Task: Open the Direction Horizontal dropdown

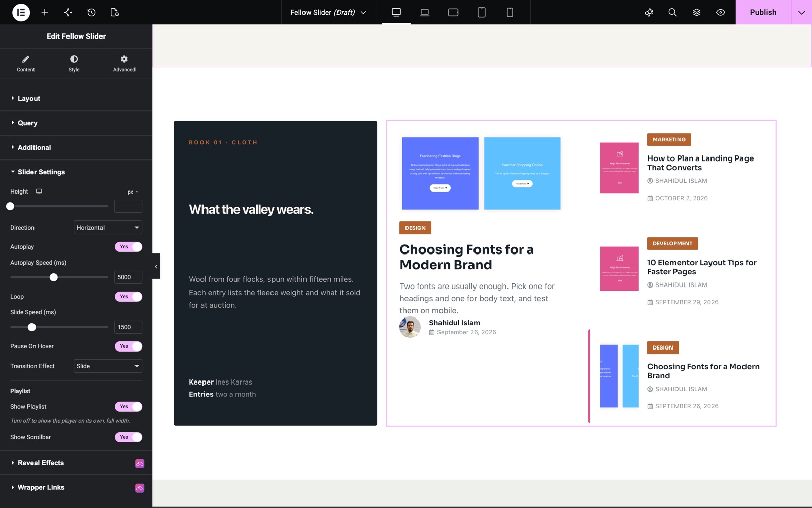Action: click(x=108, y=228)
